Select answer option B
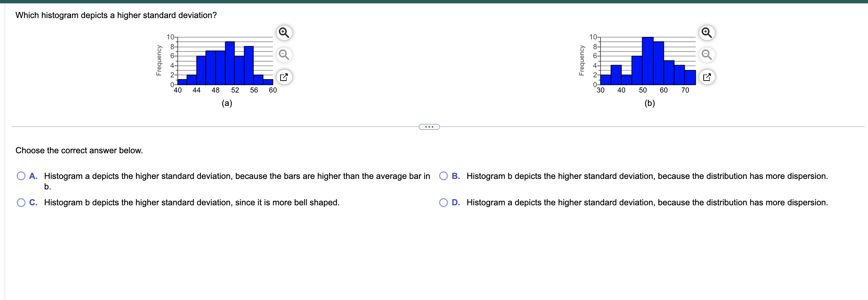 tap(444, 176)
